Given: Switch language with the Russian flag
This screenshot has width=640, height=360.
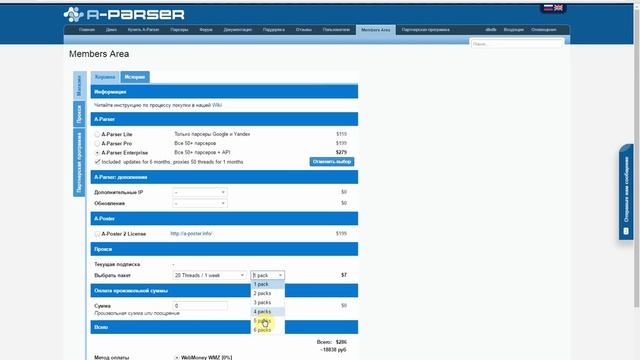Looking at the screenshot, I should 548,7.
